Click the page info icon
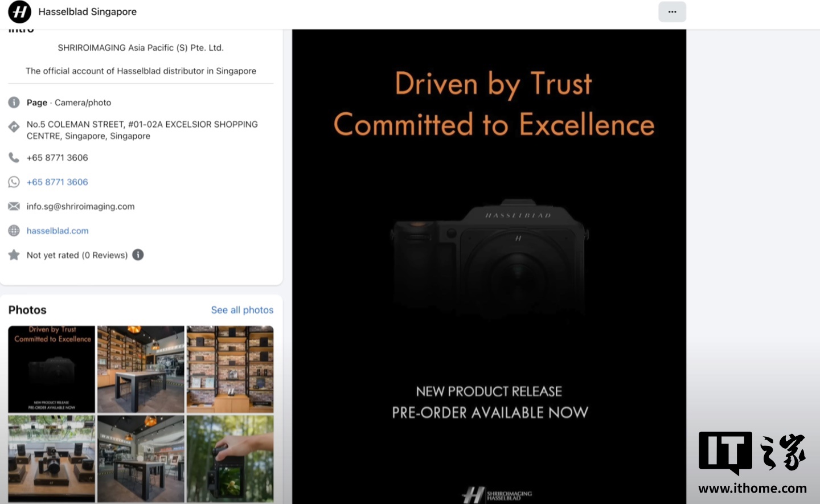 (14, 103)
